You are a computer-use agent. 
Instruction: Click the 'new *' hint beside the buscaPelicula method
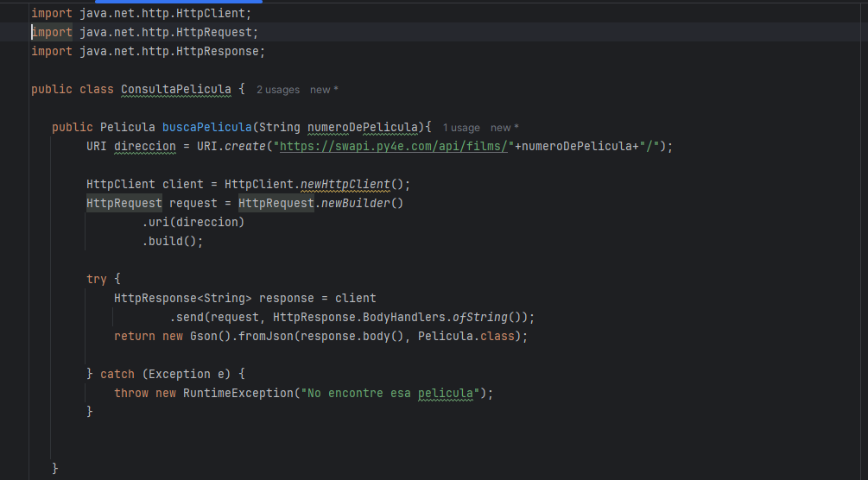coord(504,128)
